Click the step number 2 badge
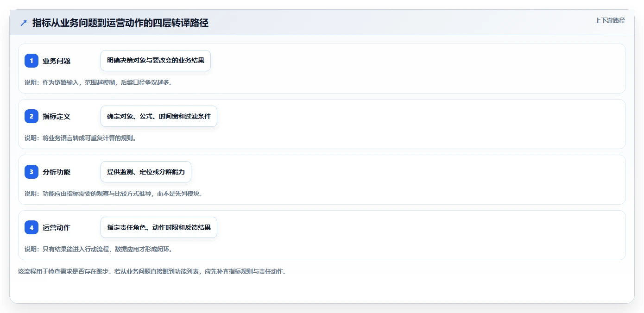This screenshot has width=644, height=313. [32, 116]
